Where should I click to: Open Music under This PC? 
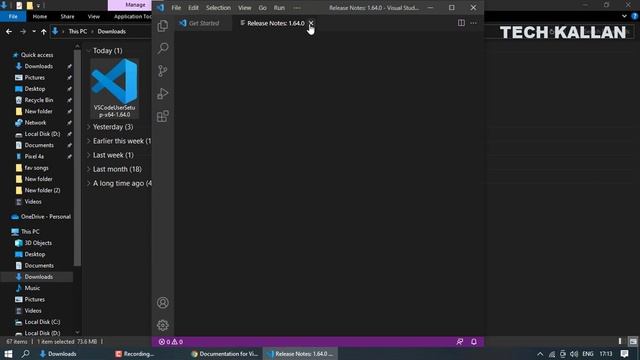32,288
